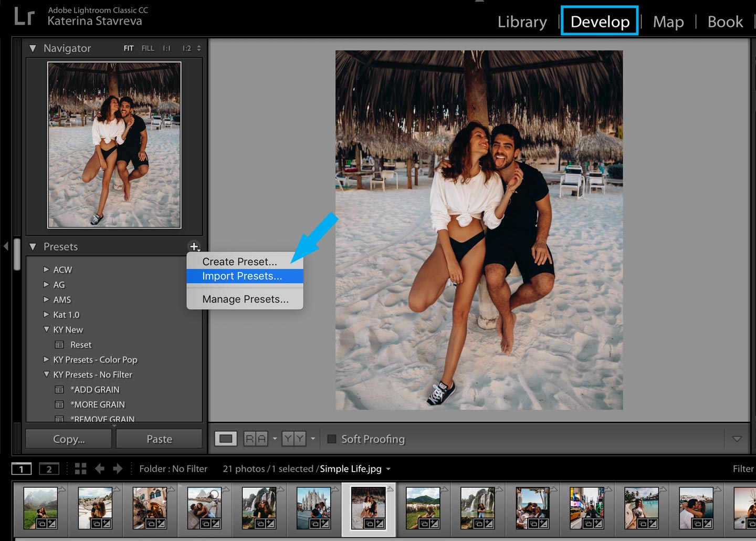Image resolution: width=756 pixels, height=541 pixels.
Task: Open the toolbar options dropdown triangle
Action: (x=737, y=439)
